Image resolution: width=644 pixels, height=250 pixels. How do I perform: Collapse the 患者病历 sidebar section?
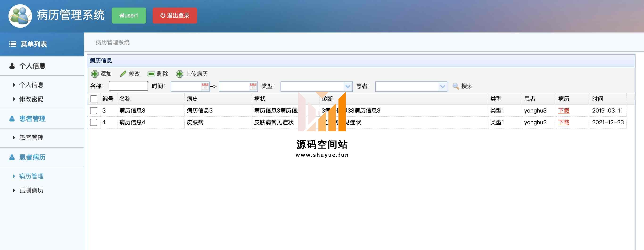(x=32, y=157)
